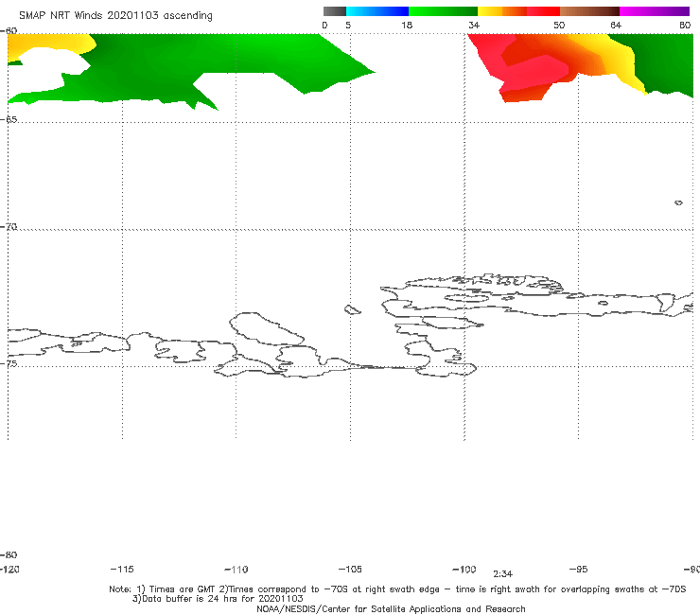Click the oval island outline near -110 longitude
The height and width of the screenshot is (615, 700).
coord(267,329)
